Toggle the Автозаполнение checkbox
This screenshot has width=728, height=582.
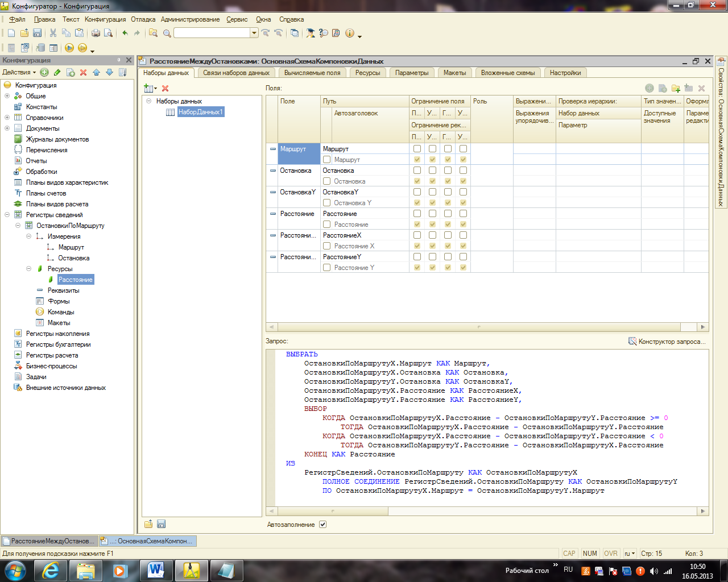[322, 525]
